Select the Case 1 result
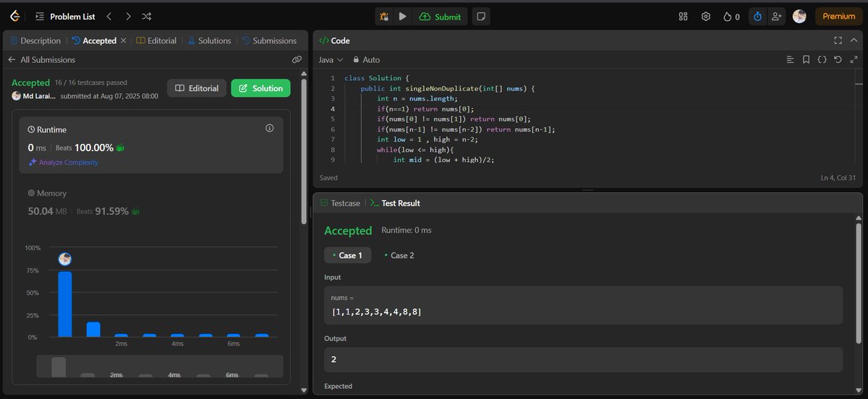This screenshot has width=868, height=399. [347, 255]
